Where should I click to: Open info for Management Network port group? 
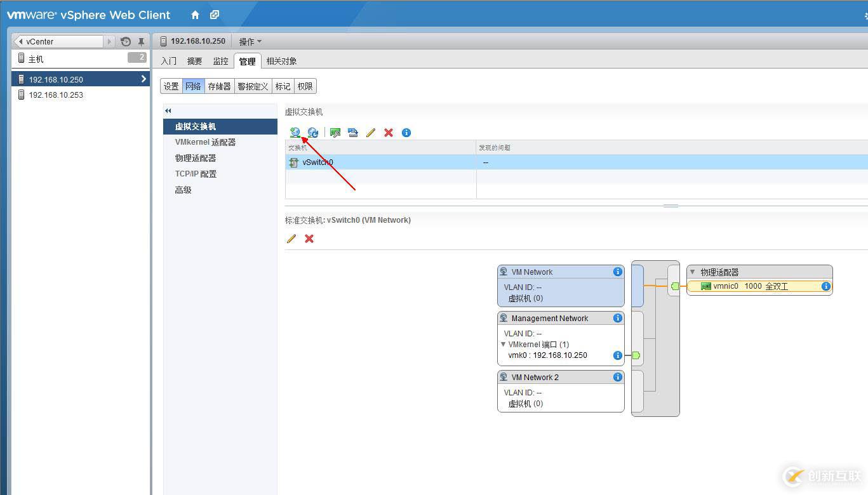pos(617,318)
